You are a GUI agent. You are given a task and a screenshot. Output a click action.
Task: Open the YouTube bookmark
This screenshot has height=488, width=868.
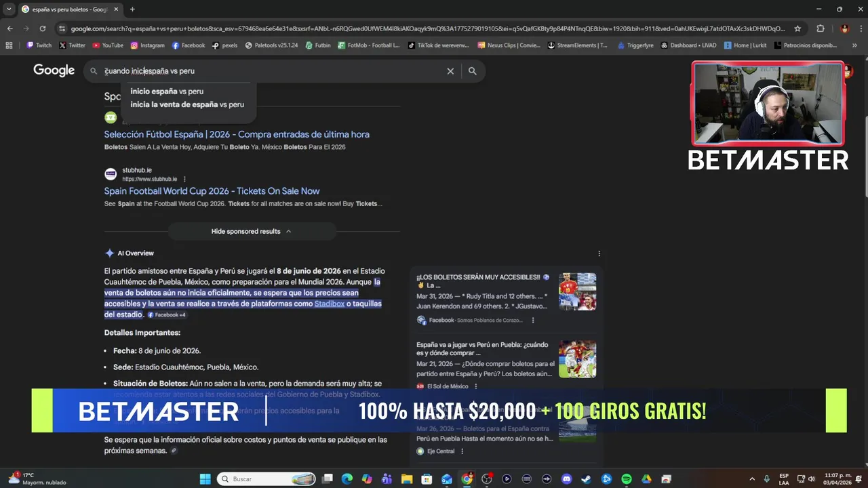pos(108,45)
